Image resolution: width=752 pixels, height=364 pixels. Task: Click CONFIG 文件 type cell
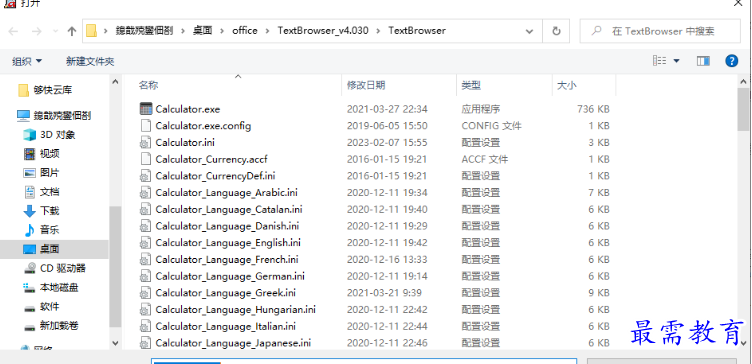pyautogui.click(x=492, y=126)
